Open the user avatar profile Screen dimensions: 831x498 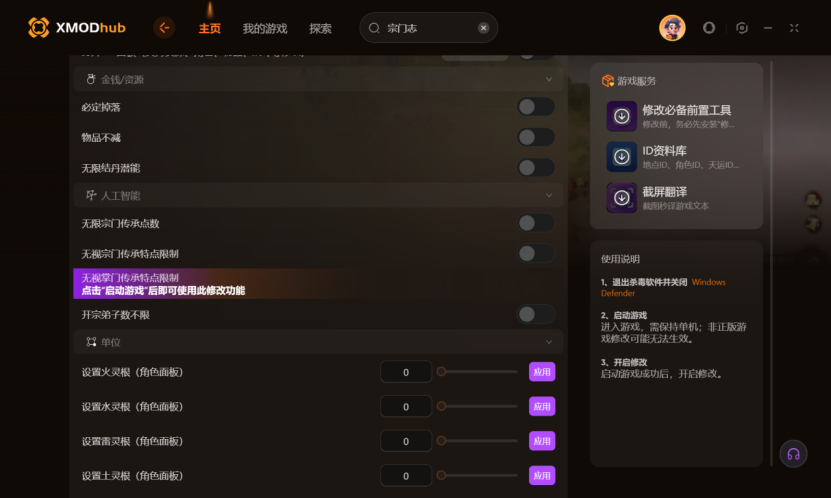(672, 28)
